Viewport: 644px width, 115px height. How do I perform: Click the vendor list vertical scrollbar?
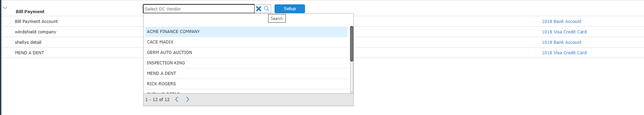352,44
